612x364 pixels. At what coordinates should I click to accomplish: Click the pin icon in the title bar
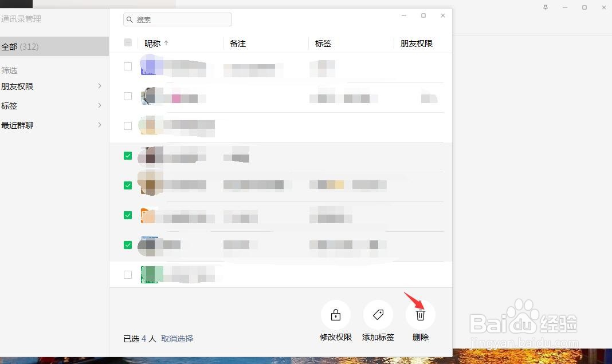coord(546,7)
